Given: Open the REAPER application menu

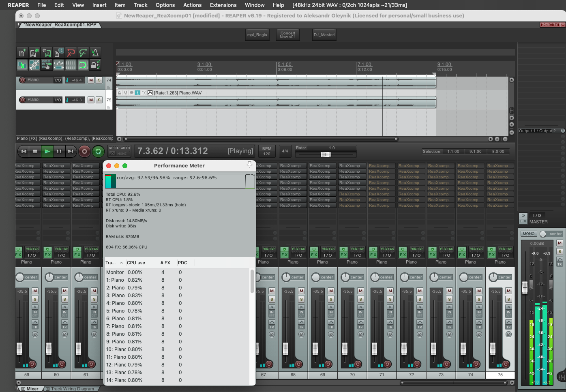Looking at the screenshot, I should (18, 5).
